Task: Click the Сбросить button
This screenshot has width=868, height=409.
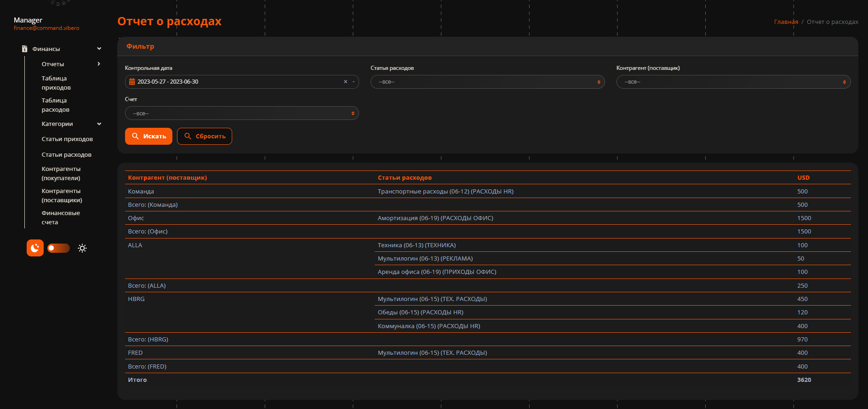Action: tap(205, 136)
